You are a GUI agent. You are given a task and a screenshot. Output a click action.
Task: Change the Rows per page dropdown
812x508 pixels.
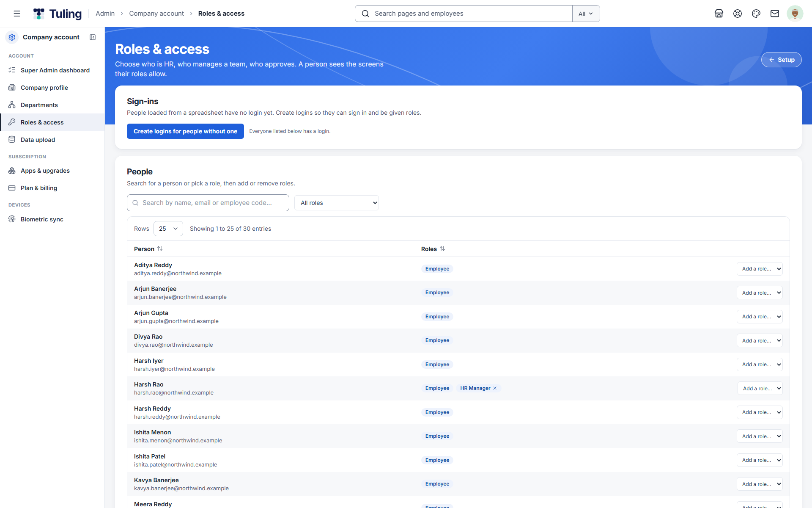tap(168, 229)
